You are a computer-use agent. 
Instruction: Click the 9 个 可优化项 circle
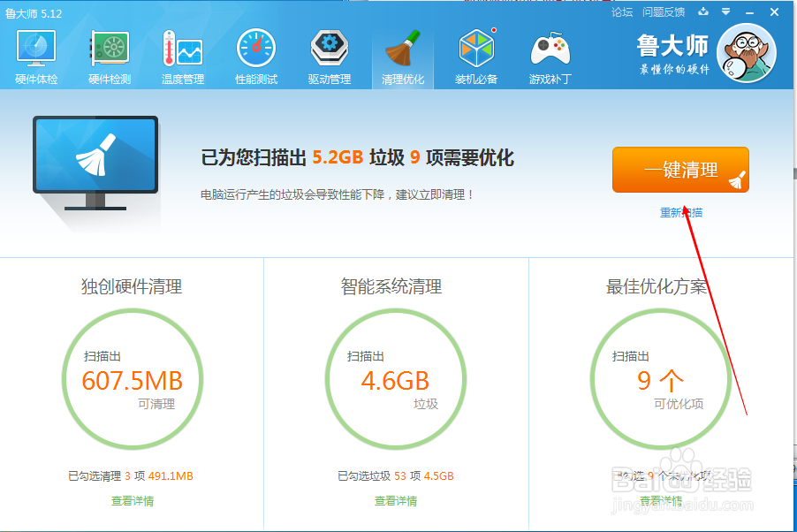click(x=661, y=379)
